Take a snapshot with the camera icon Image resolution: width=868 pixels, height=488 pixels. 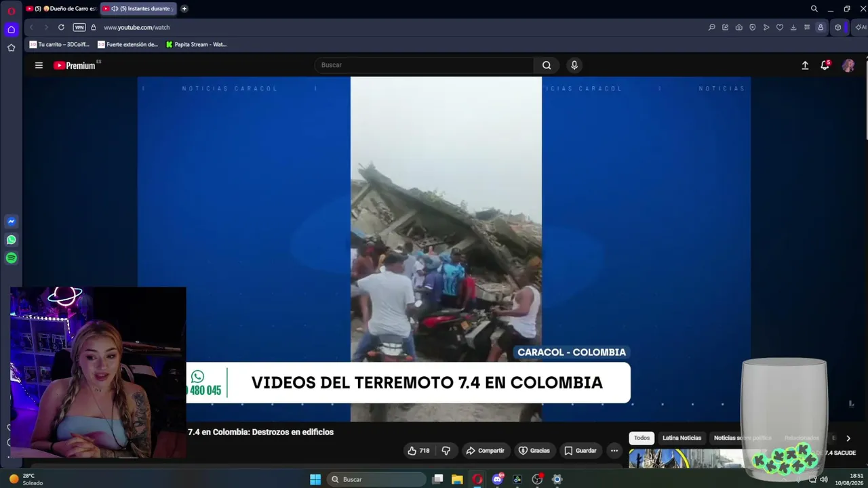point(738,27)
